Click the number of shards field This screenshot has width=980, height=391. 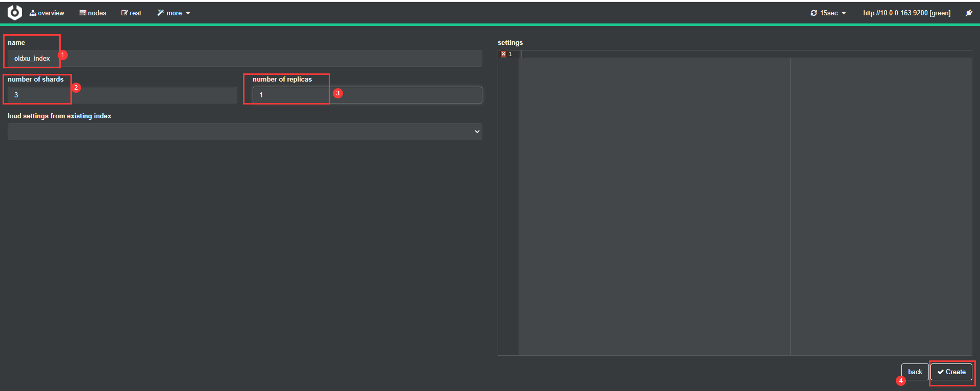point(122,95)
